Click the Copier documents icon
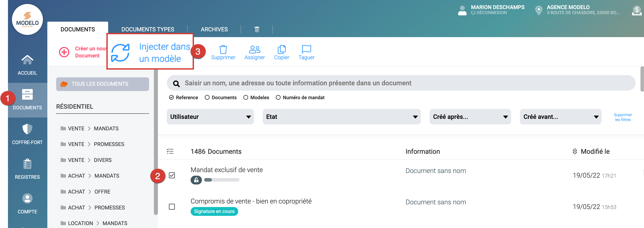This screenshot has height=228, width=644. click(x=282, y=49)
